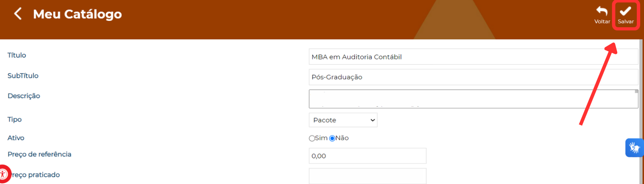The width and height of the screenshot is (644, 184).
Task: Click the empty Preço praticado field
Action: [x=368, y=176]
